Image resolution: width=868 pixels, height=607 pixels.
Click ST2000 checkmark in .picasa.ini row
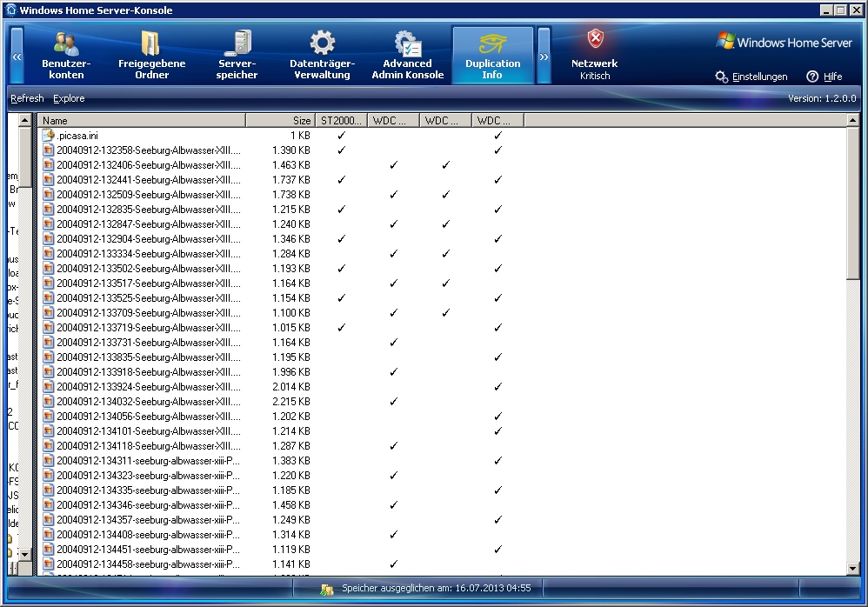[342, 135]
